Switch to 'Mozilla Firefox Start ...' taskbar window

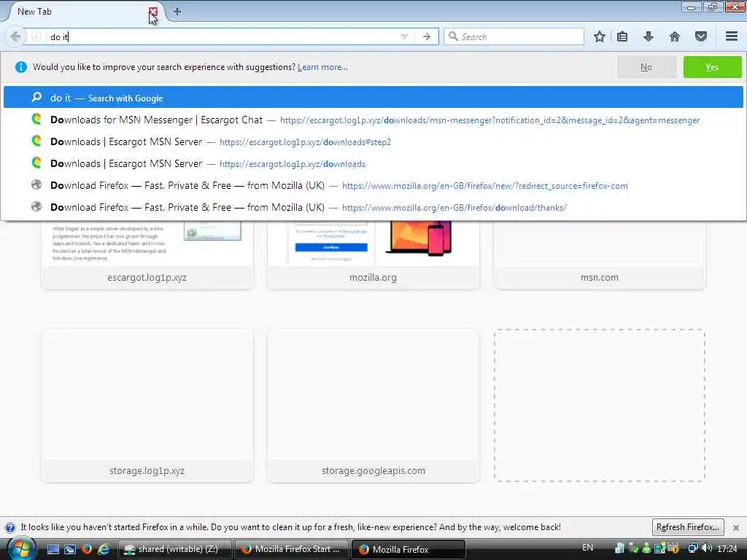(x=292, y=549)
